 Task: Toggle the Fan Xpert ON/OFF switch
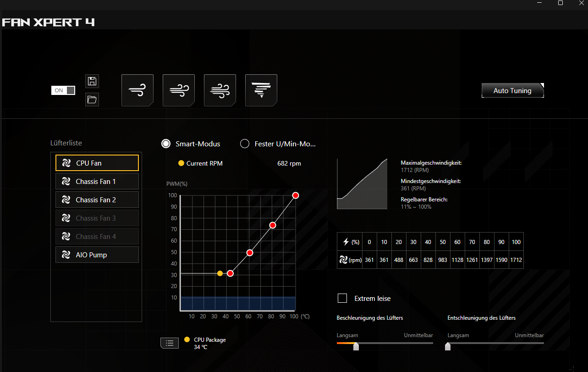pyautogui.click(x=63, y=90)
